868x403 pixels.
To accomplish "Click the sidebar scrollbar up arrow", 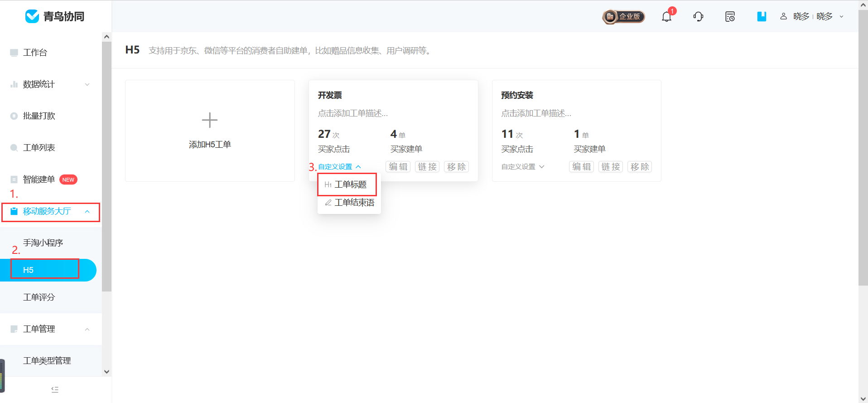I will coord(106,37).
